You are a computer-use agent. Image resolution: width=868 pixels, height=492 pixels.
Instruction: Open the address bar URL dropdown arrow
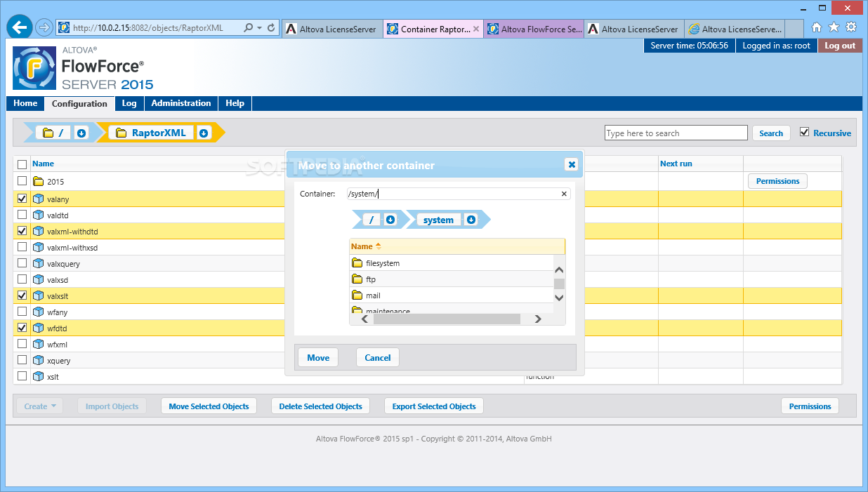260,28
